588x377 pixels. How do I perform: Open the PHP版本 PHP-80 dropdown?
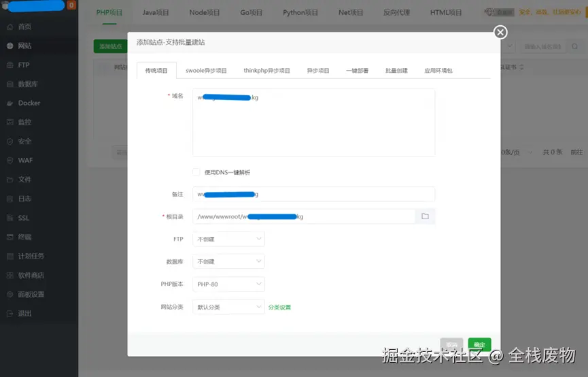(x=228, y=284)
